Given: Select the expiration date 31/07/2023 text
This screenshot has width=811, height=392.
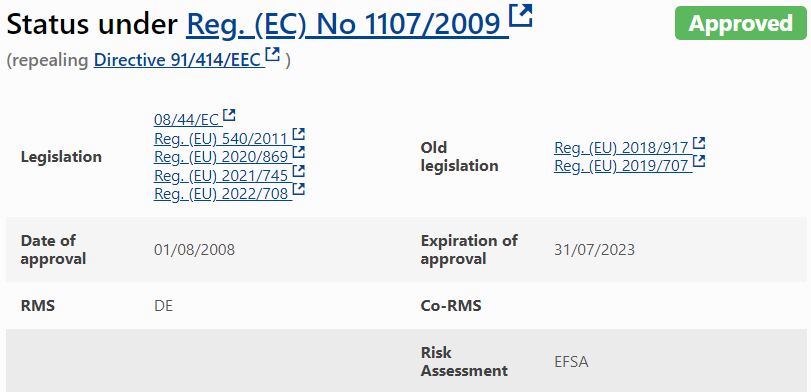Looking at the screenshot, I should [x=594, y=250].
